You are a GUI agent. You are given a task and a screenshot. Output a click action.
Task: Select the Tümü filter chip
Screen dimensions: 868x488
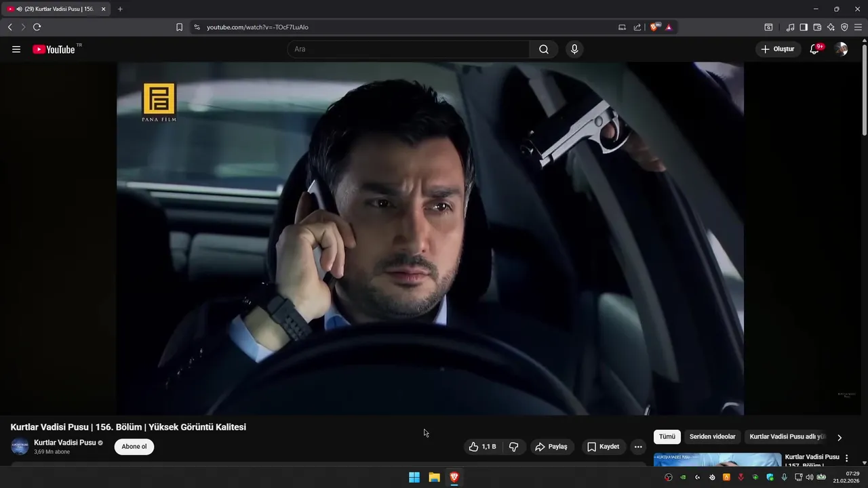667,436
